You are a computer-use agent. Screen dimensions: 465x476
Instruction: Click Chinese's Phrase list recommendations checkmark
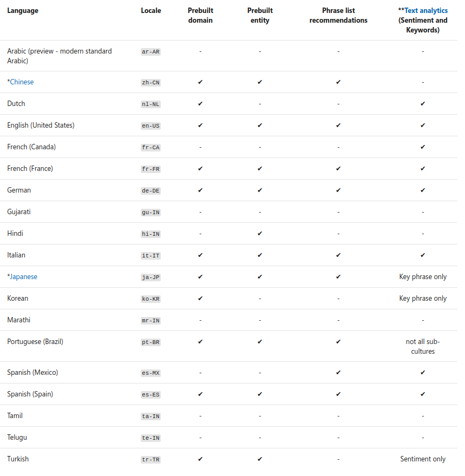(x=338, y=82)
